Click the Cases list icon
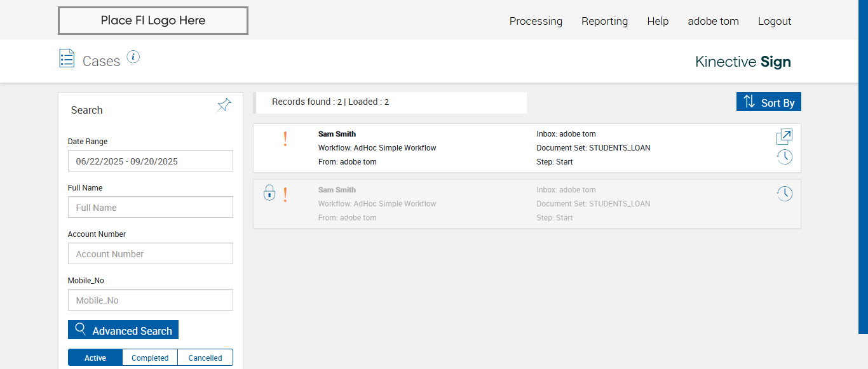This screenshot has height=369, width=868. coord(67,58)
